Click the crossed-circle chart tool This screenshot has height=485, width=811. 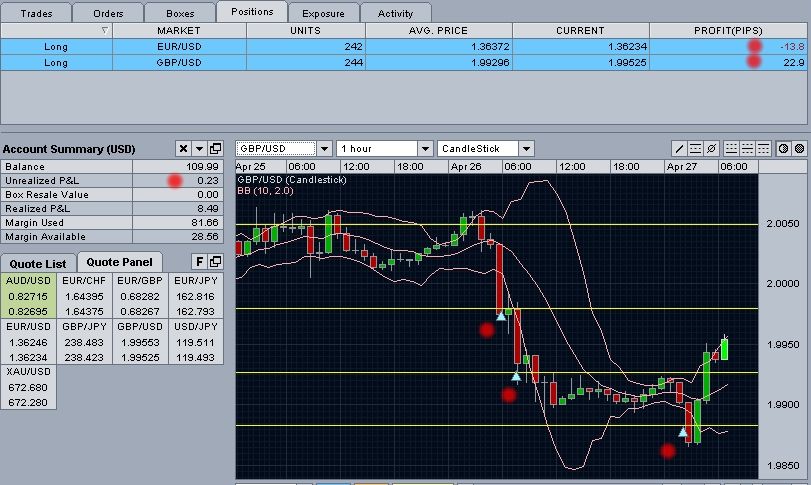[x=711, y=149]
